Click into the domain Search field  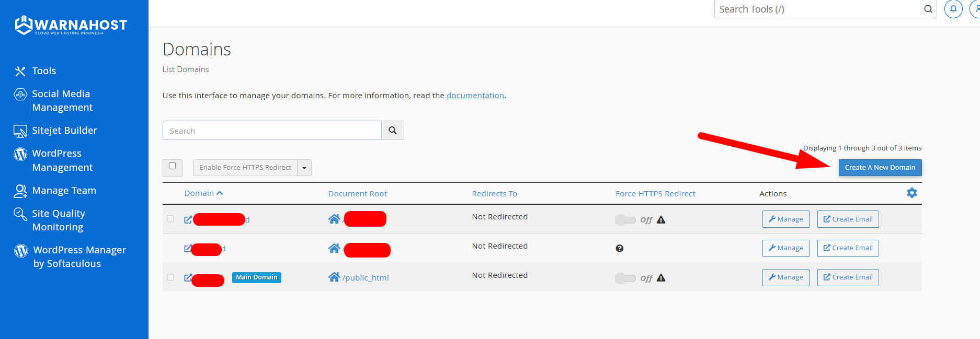(x=272, y=131)
